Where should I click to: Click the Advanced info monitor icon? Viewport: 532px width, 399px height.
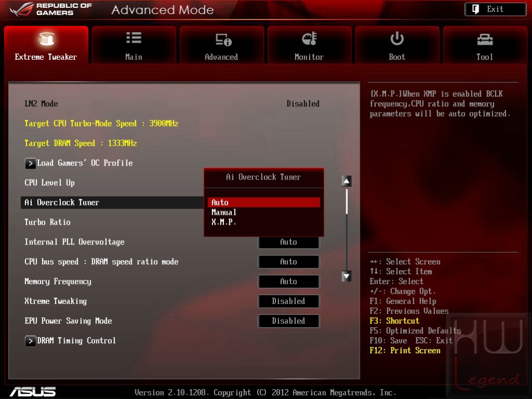click(223, 40)
